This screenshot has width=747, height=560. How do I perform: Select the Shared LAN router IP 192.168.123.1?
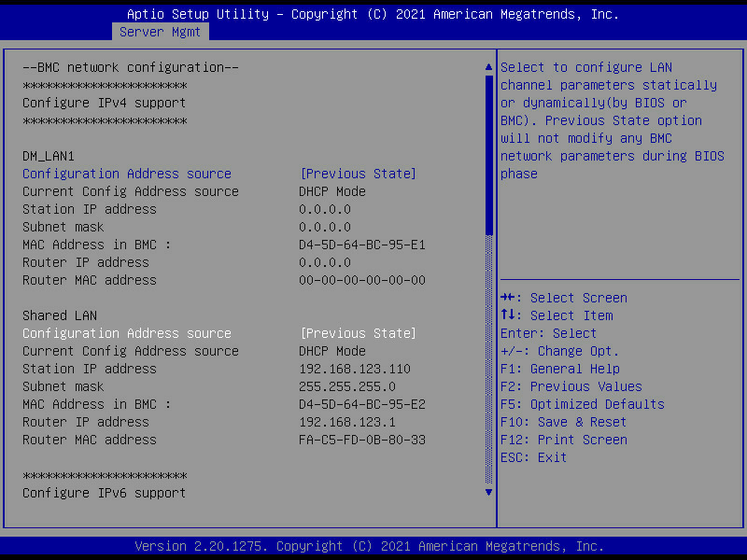346,422
